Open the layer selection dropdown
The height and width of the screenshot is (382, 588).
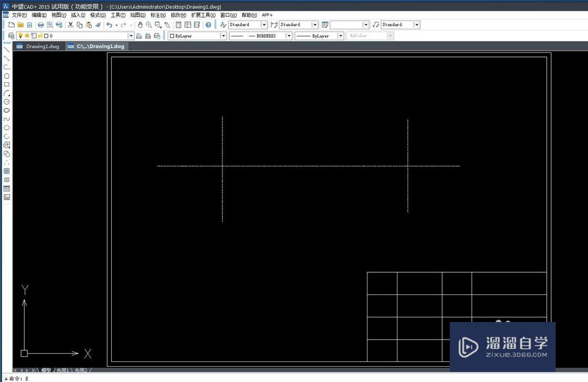(131, 35)
